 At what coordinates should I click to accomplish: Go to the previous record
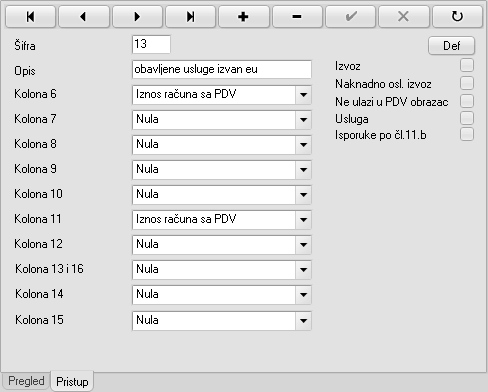pyautogui.click(x=84, y=16)
